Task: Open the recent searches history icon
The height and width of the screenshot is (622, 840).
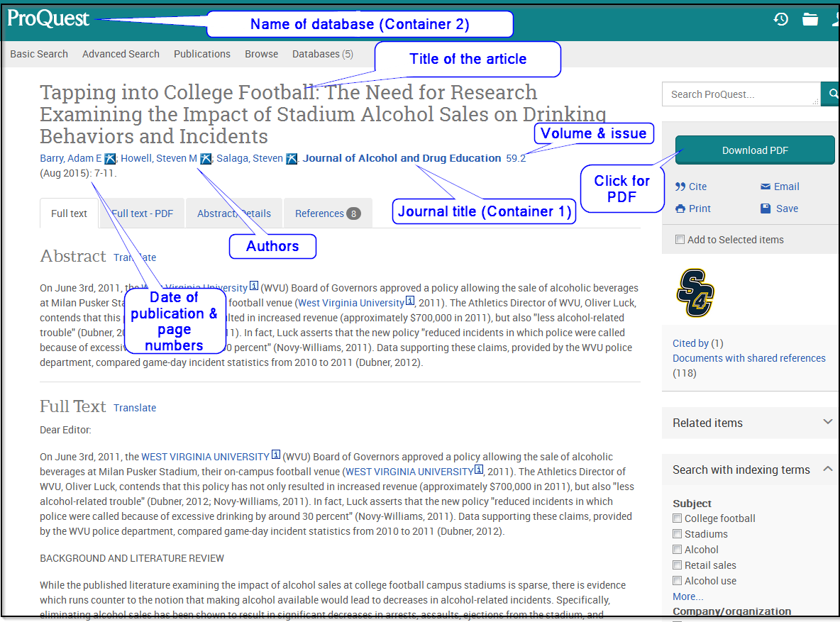Action: pos(780,19)
